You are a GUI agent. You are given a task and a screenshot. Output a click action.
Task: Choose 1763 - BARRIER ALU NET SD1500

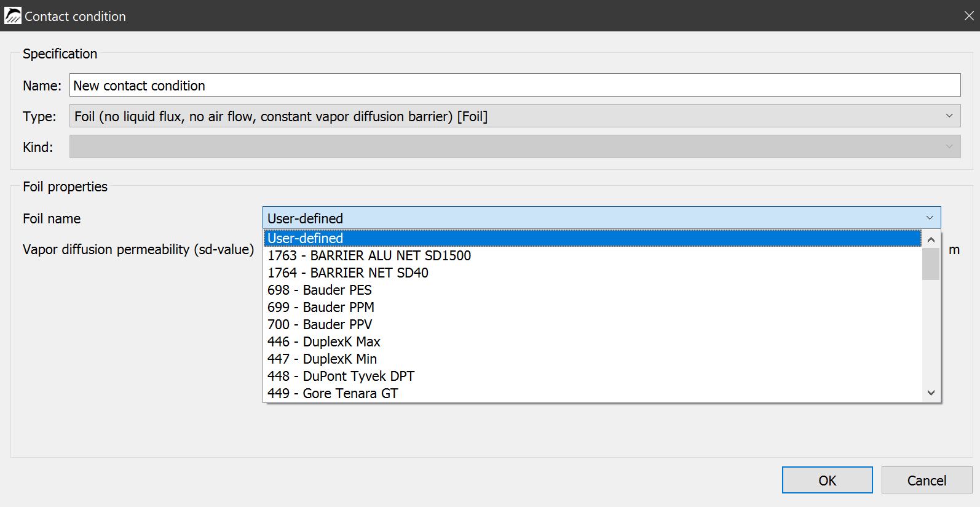tap(593, 255)
